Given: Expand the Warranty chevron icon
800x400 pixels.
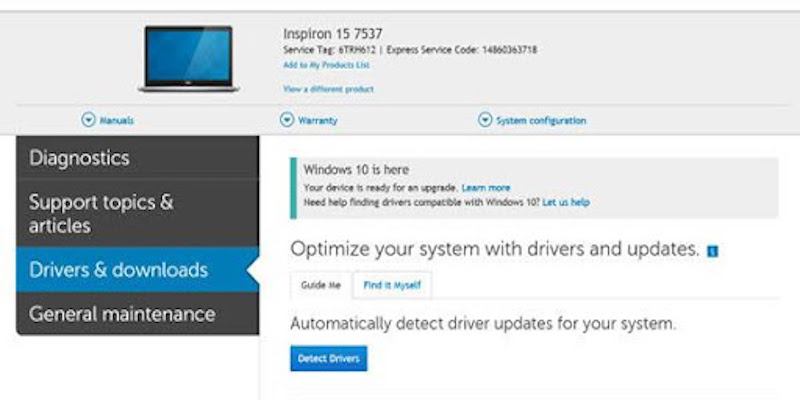Looking at the screenshot, I should (287, 120).
